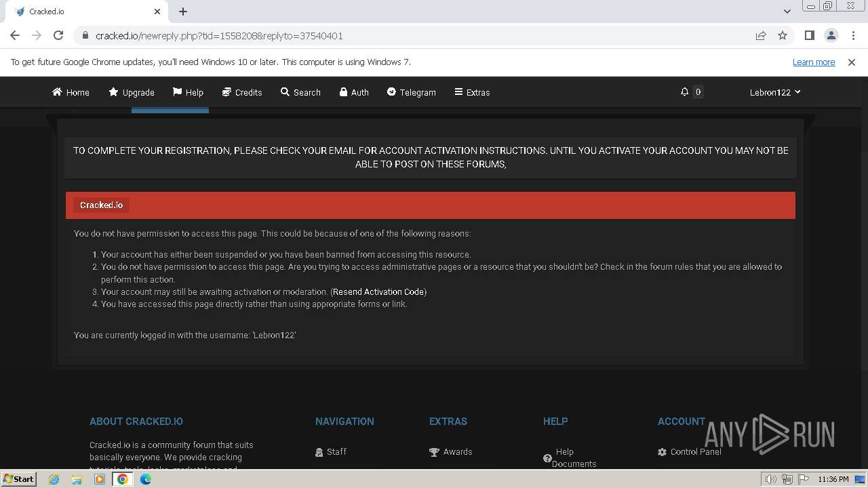
Task: Click the Awards trophy icon
Action: coord(434,452)
